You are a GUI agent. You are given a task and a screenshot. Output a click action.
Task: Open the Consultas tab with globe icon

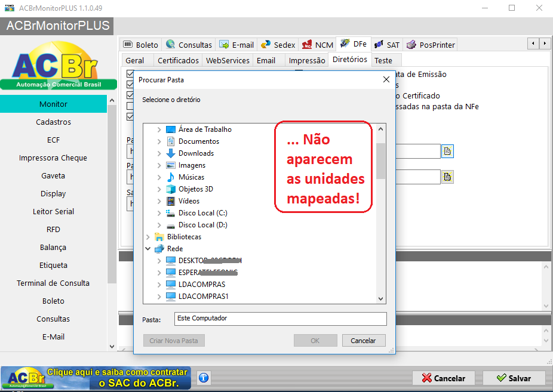point(189,45)
